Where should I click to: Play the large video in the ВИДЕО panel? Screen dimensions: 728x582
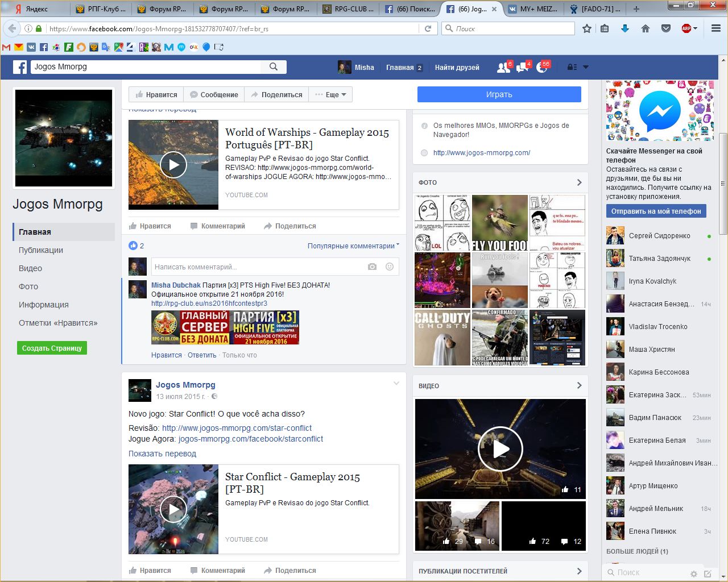[x=500, y=449]
